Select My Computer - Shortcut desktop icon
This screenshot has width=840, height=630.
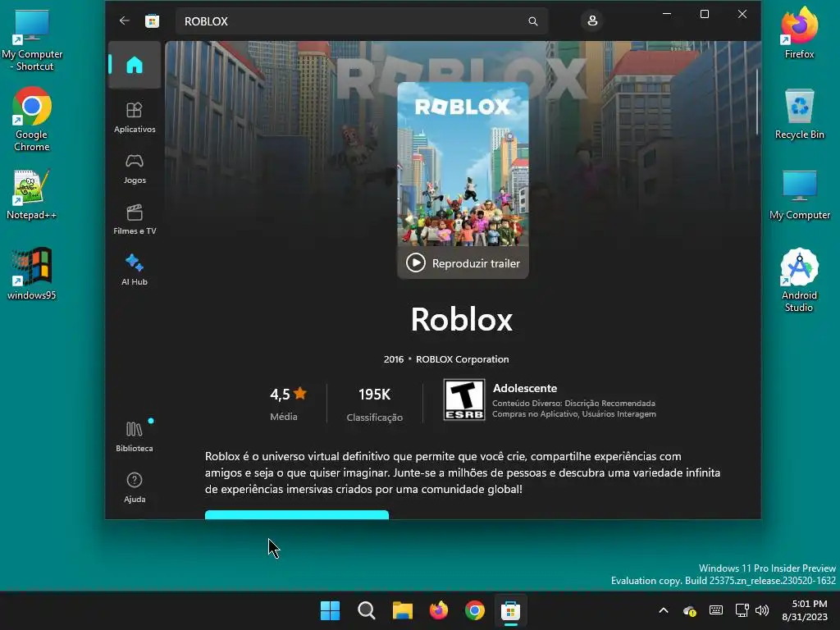tap(32, 40)
